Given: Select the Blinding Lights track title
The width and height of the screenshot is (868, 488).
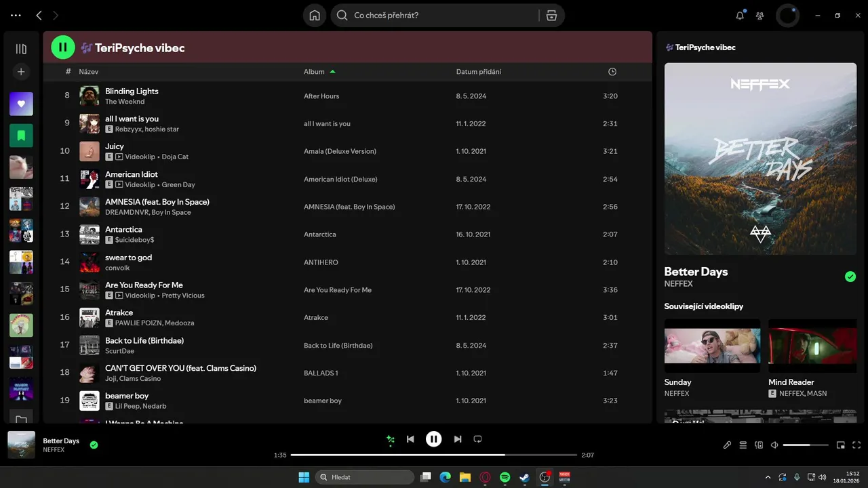Looking at the screenshot, I should pyautogui.click(x=132, y=91).
